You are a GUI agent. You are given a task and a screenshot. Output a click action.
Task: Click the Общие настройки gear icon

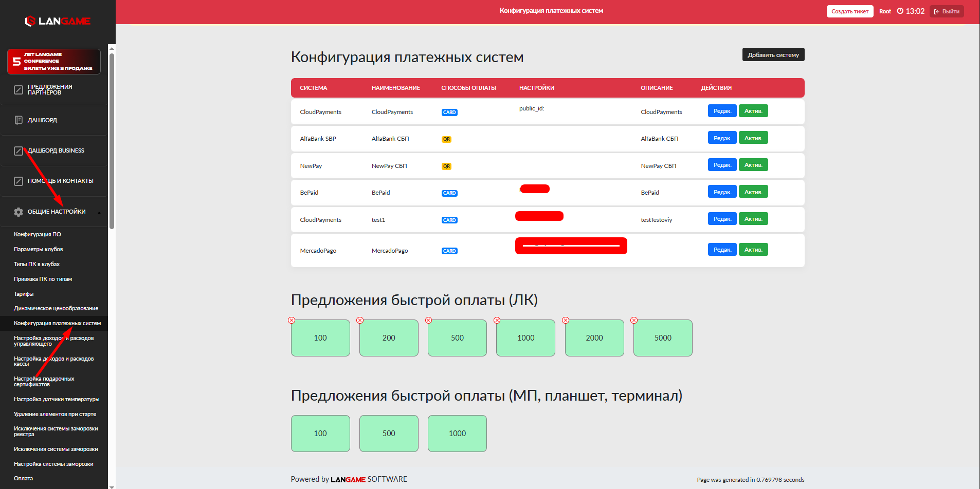coord(19,212)
